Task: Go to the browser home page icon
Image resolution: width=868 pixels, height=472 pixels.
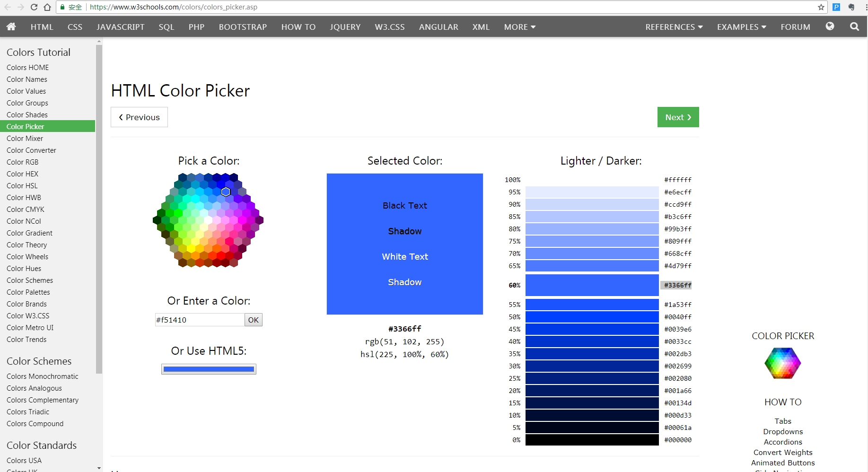Action: [47, 7]
